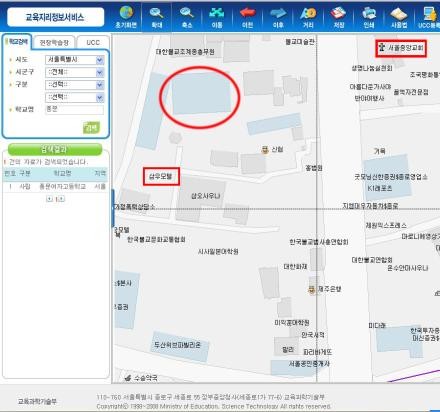Select the 축소 zoom-out magnifier tool

pyautogui.click(x=187, y=17)
